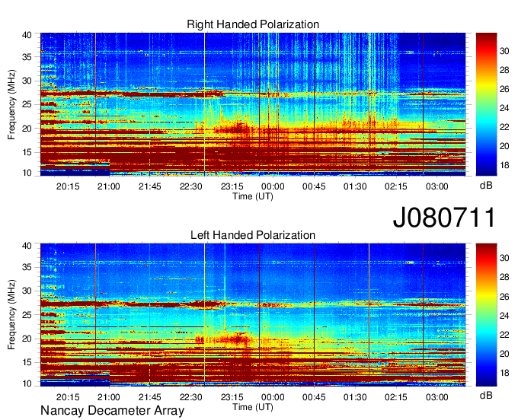This screenshot has width=518, height=420.
Task: Click the "28" dB tick on Right Handed colorbar
Action: pyautogui.click(x=504, y=70)
